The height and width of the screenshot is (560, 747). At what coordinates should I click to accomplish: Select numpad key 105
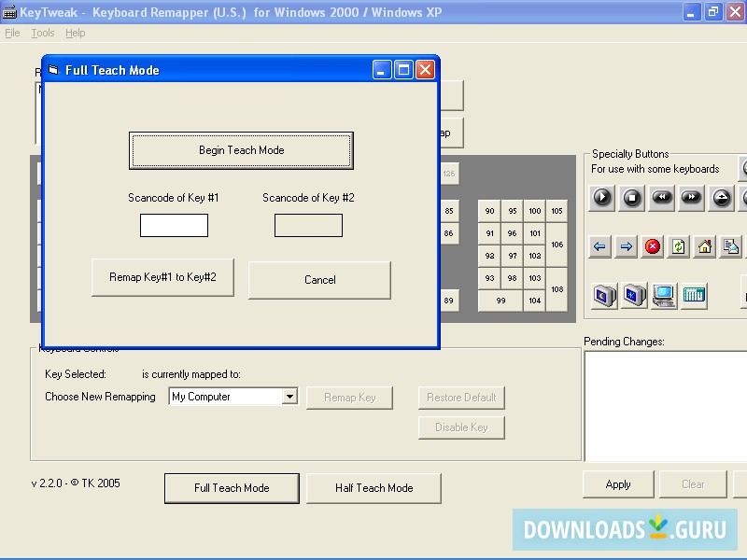pyautogui.click(x=557, y=211)
